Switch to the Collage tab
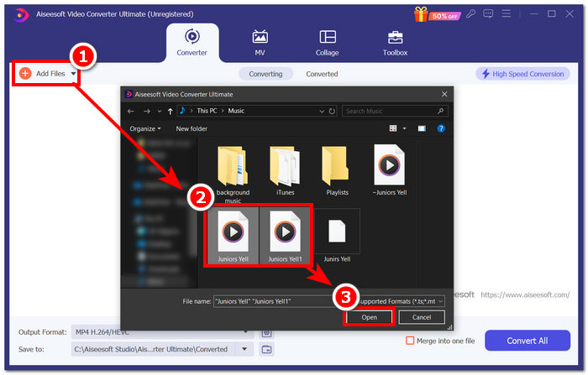588x375 pixels. [x=327, y=43]
